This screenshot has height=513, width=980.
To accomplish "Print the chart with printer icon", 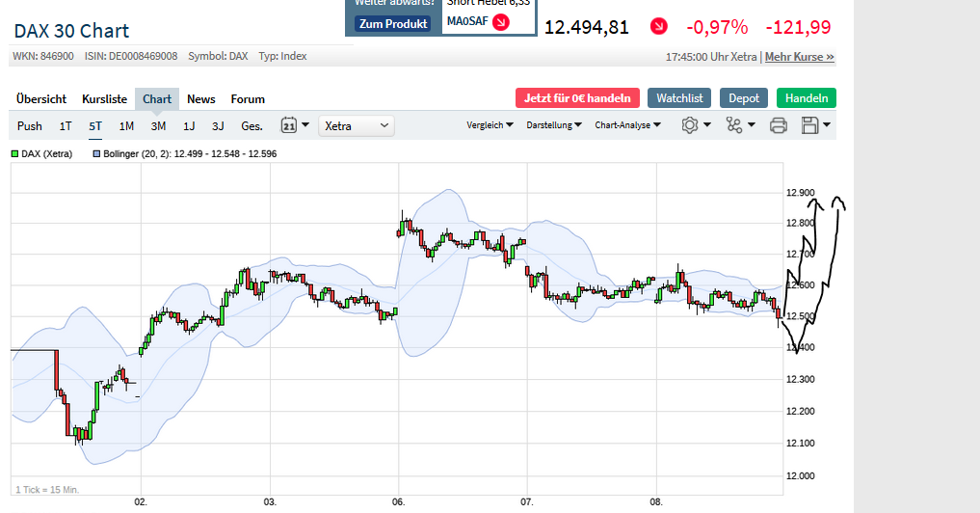I will 779,125.
